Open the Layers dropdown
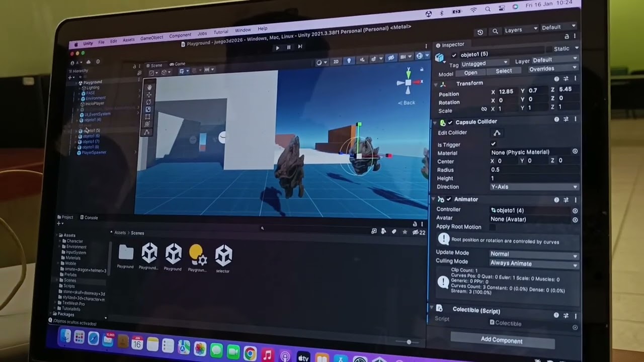644x362 pixels. 520,30
